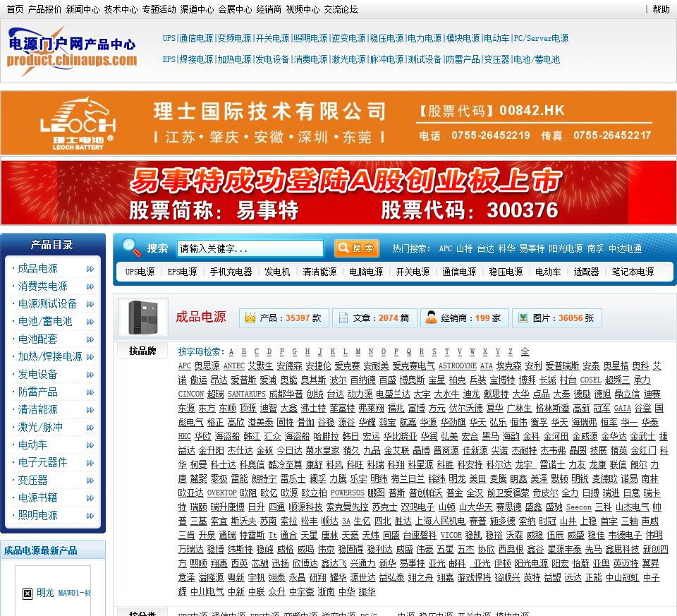Expand arrow next to 电池配套

90,339
